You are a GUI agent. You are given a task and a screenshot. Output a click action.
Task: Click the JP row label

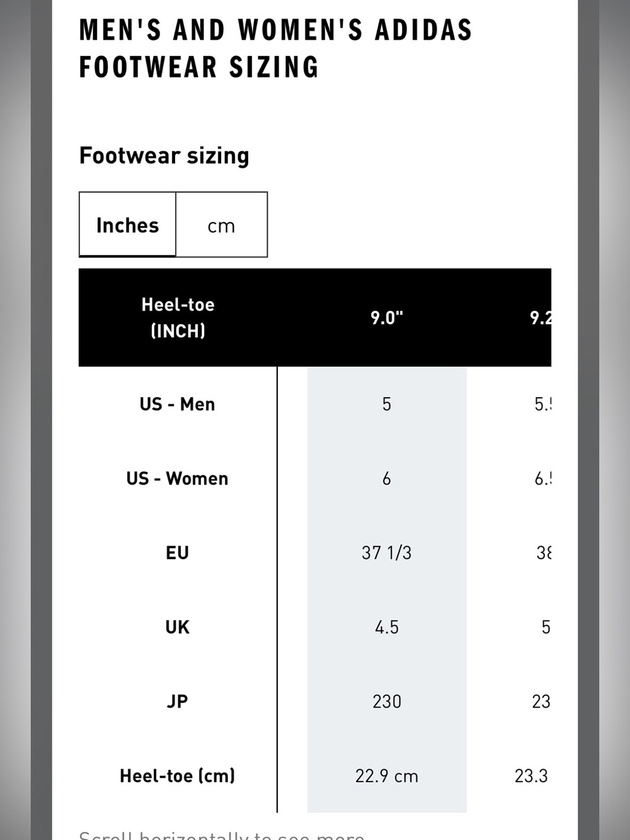(x=178, y=701)
